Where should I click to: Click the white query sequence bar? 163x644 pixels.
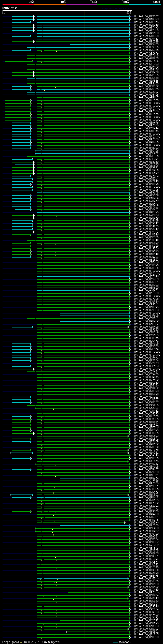click(x=67, y=10)
